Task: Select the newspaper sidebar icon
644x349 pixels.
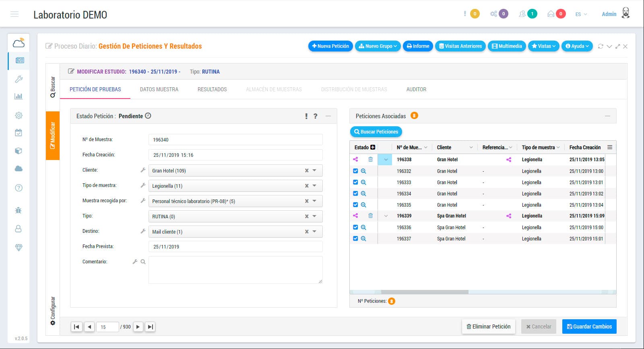Action: tap(19, 60)
